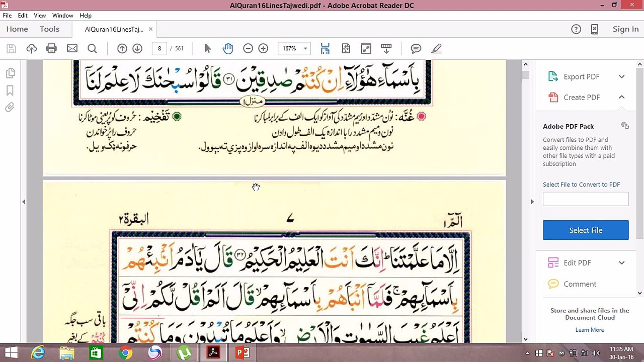The height and width of the screenshot is (362, 644).
Task: Open the Comment tool in right pane
Action: tap(580, 284)
